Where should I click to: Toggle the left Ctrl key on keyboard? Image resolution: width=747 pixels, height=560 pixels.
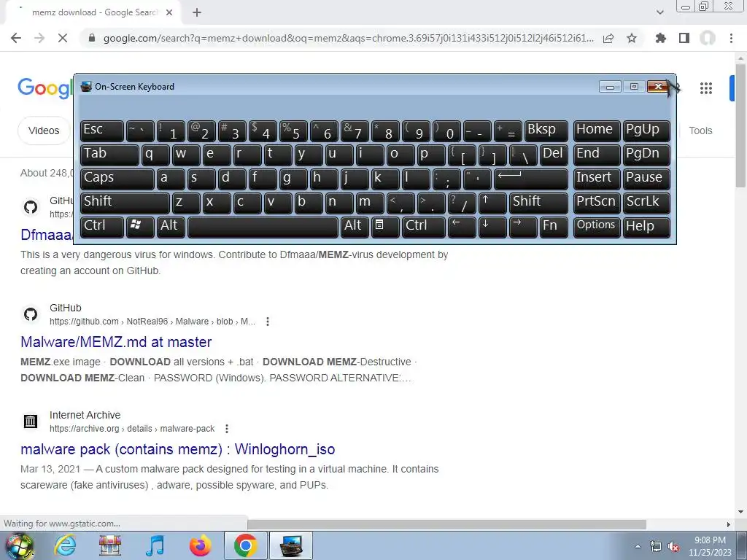(102, 227)
